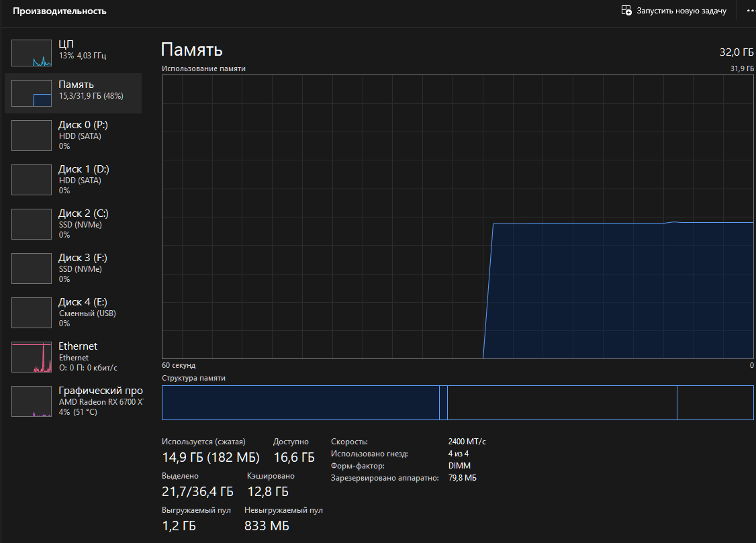The image size is (756, 543).
Task: Click the 'Зарезервировано аппаратно:' label
Action: tap(385, 478)
